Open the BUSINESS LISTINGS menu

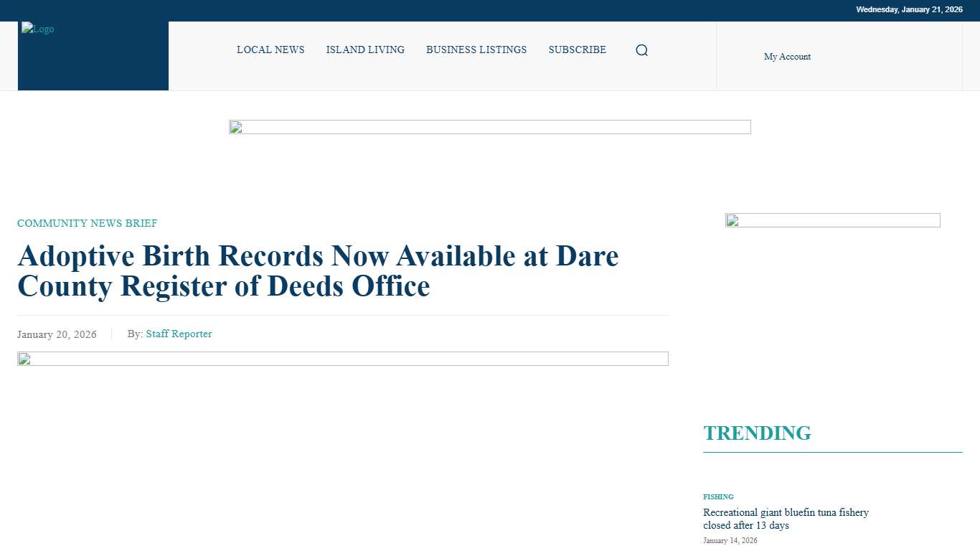(x=476, y=50)
